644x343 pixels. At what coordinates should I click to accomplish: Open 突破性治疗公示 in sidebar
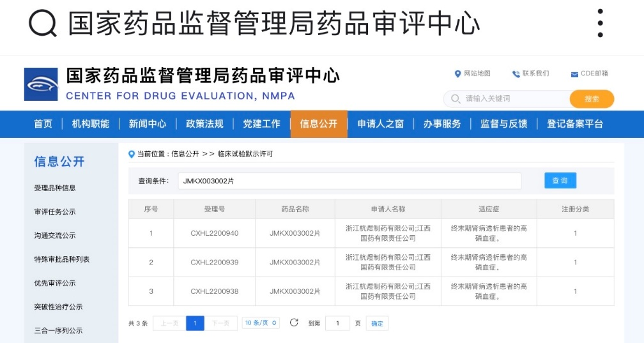coord(58,307)
